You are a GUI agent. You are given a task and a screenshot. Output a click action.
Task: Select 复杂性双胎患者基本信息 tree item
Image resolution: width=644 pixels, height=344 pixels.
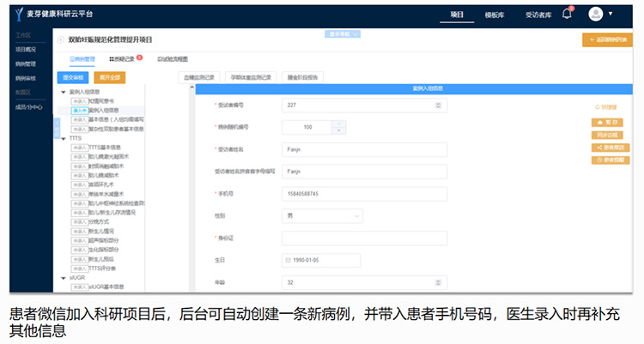coord(107,129)
